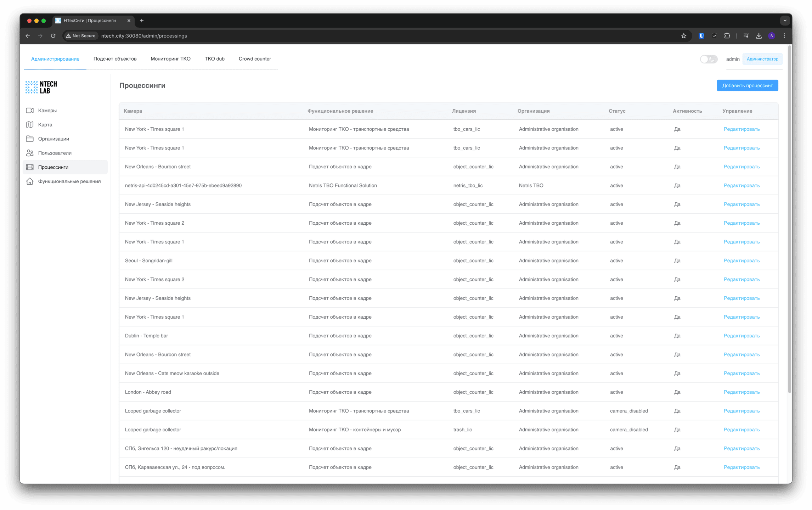Click the Cameras sidebar icon

click(x=30, y=111)
